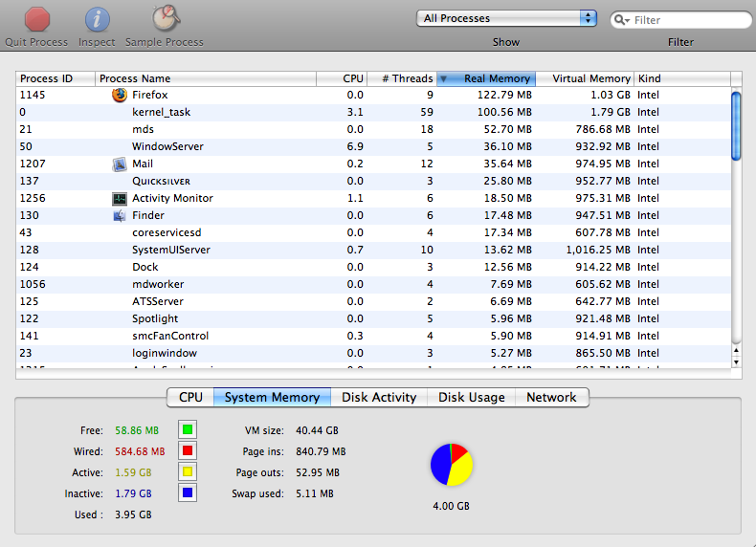Sort by Process ID column header
Image resolution: width=756 pixels, height=547 pixels.
tap(56, 78)
